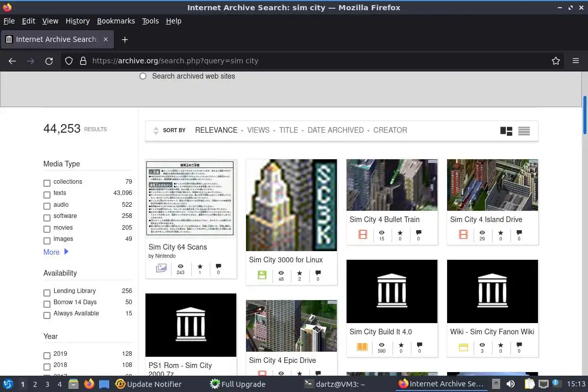Click book icon under Sim City Build It 4.0
588x392 pixels.
[x=362, y=347]
